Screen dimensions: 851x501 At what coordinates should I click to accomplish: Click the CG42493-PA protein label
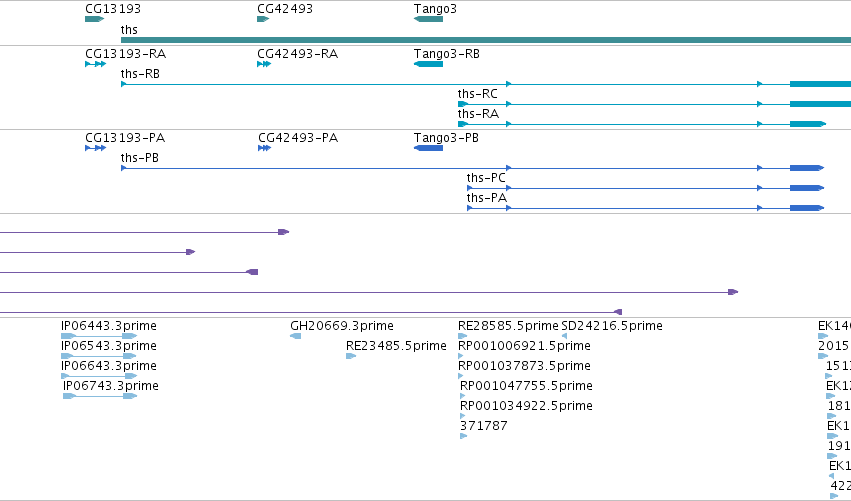pos(298,138)
